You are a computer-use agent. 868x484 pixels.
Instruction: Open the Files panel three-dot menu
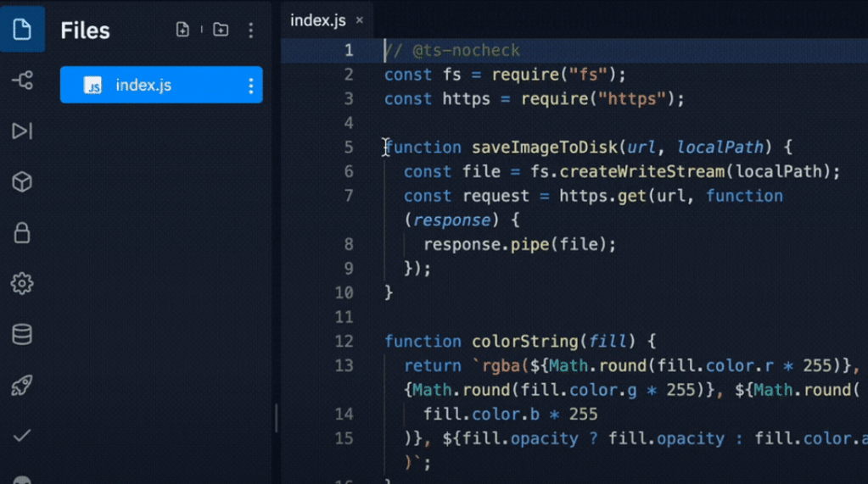[250, 31]
